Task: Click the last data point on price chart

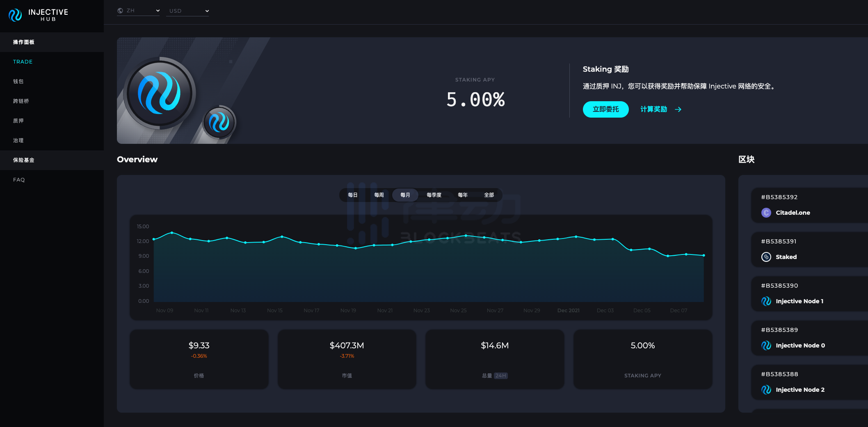Action: coord(704,255)
